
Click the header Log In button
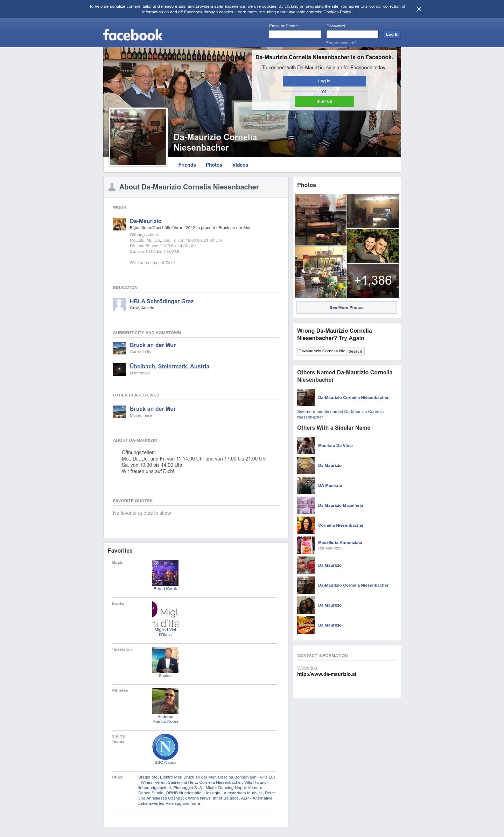(x=392, y=34)
